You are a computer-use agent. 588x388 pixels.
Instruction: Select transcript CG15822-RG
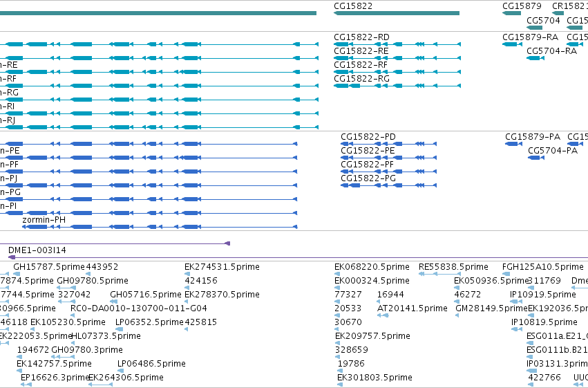point(361,79)
